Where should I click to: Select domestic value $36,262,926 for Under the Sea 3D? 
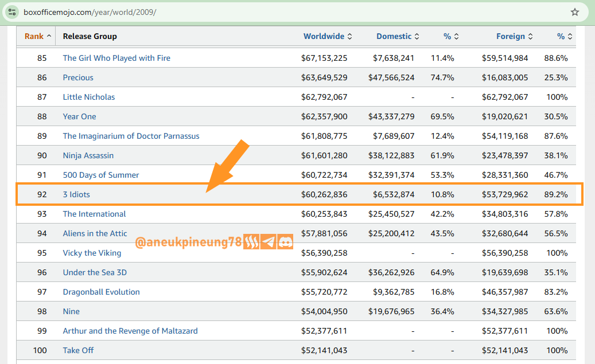(x=391, y=272)
